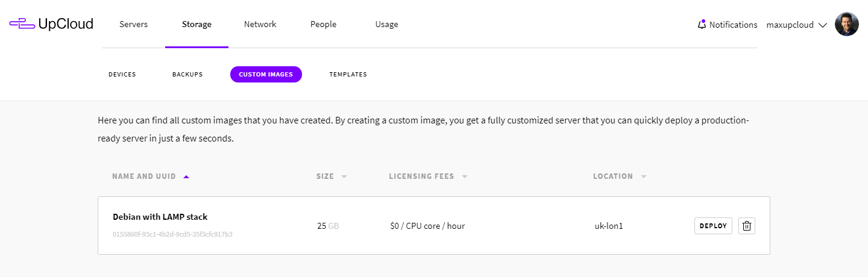
Task: Sort by Licensing Fees column arrow
Action: 465,177
